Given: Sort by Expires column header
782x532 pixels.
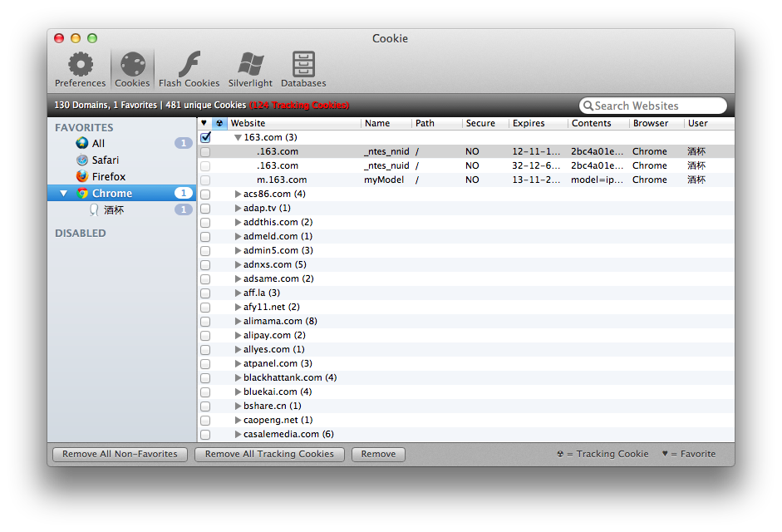Looking at the screenshot, I should pos(539,123).
